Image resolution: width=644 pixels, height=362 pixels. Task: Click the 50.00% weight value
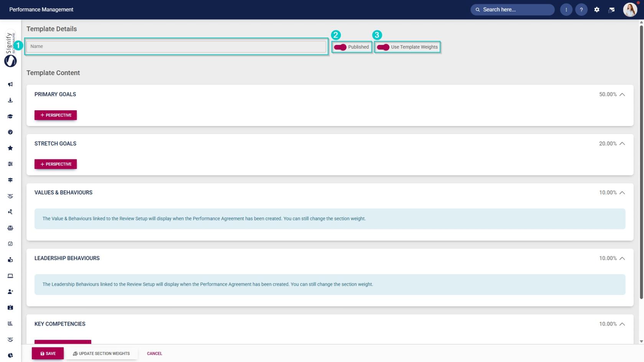[608, 94]
